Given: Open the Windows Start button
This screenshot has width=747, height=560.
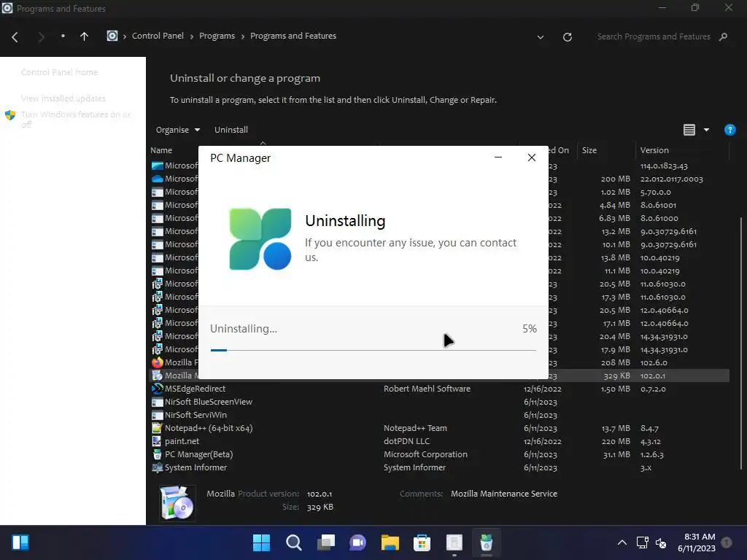Looking at the screenshot, I should pyautogui.click(x=261, y=542).
